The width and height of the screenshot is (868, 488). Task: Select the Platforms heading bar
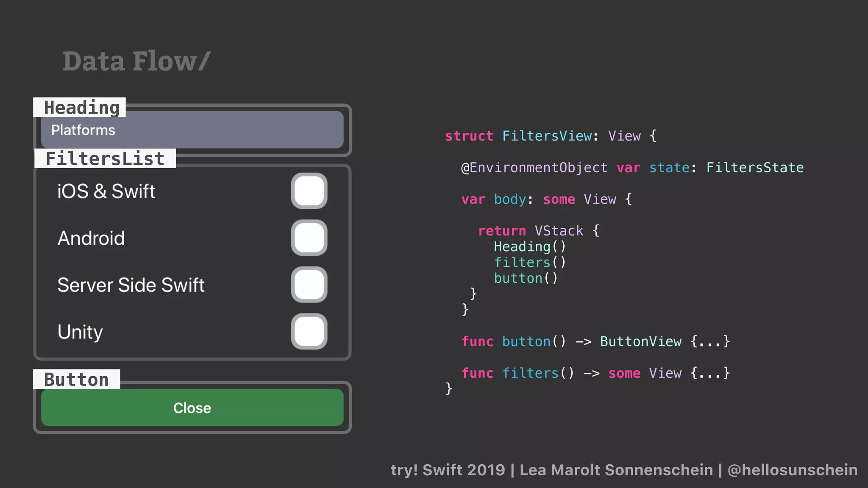tap(192, 130)
